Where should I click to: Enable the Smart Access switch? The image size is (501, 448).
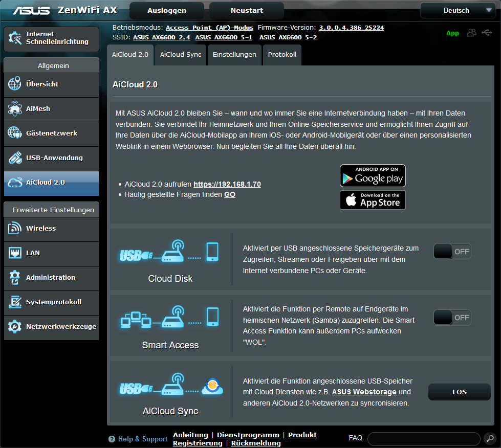click(452, 318)
